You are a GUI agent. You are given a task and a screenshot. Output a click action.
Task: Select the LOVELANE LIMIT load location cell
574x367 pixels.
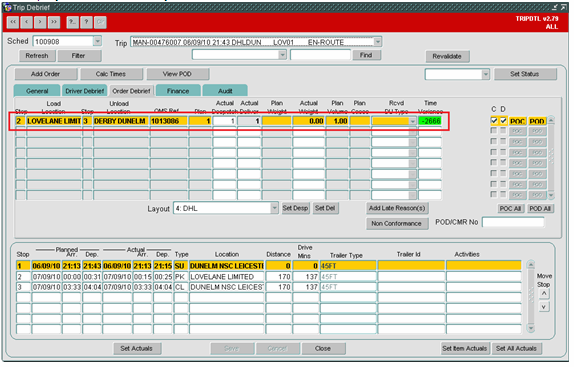tap(54, 121)
